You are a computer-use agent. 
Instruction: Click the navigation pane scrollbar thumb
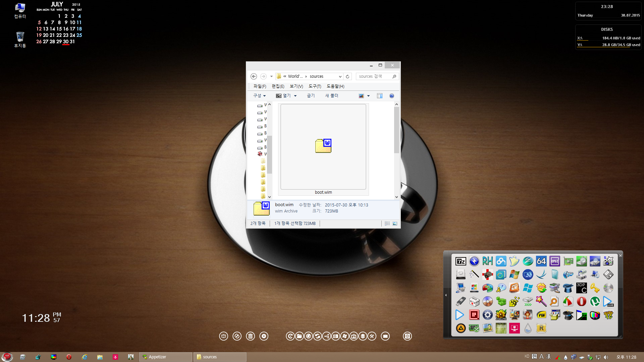(269, 155)
